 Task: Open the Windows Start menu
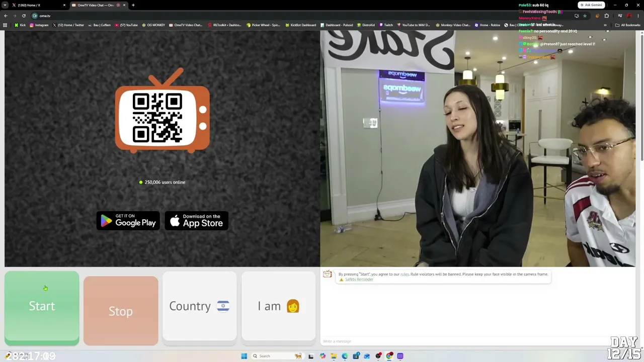coord(244,356)
